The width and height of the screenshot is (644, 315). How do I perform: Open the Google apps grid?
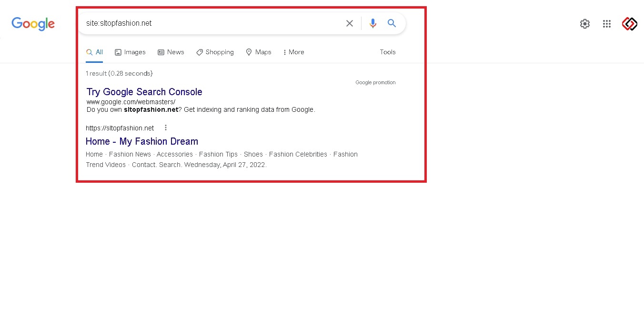pyautogui.click(x=606, y=24)
